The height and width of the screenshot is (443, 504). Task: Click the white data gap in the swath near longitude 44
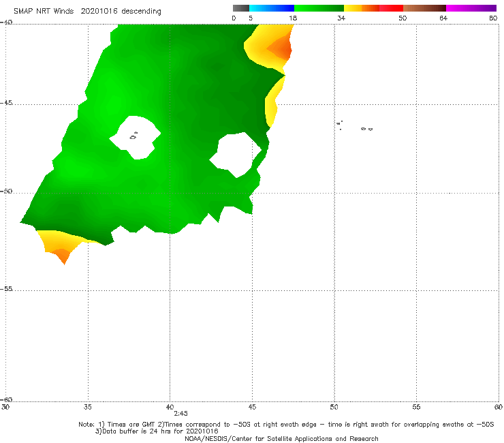coord(236,155)
